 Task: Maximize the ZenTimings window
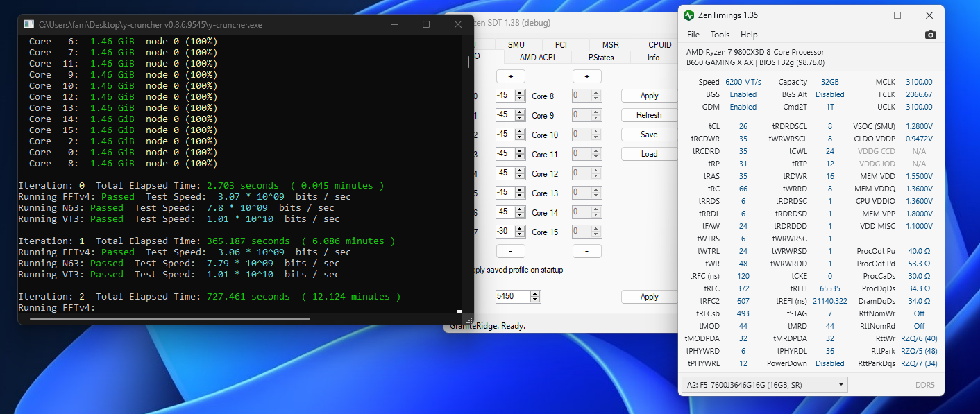897,15
